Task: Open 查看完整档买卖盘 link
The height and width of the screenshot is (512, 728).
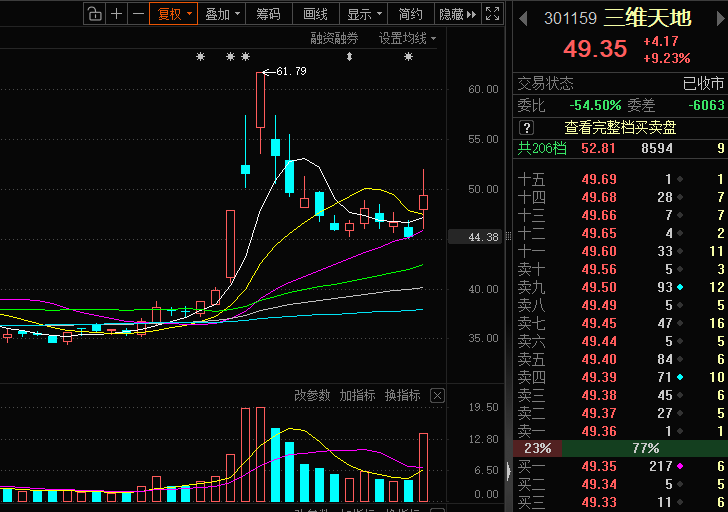Action: 620,128
